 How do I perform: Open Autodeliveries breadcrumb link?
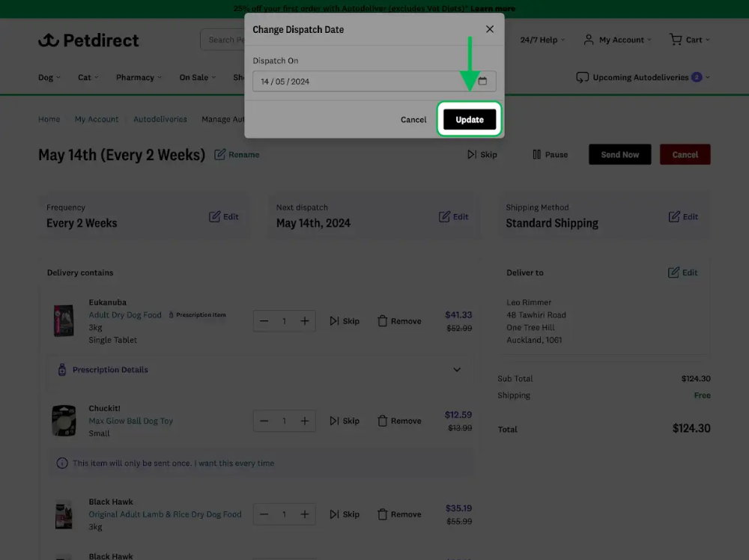pos(160,119)
